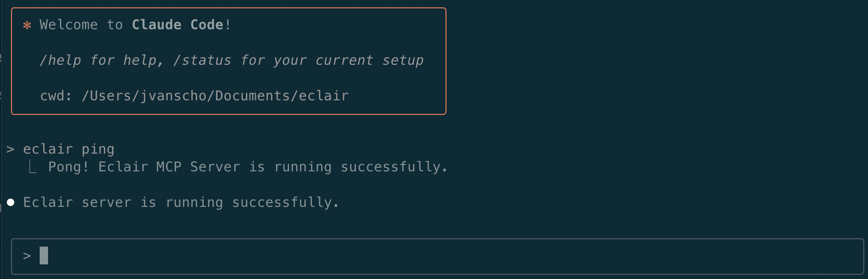868x279 pixels.
Task: Click the Pong! output word
Action: click(68, 167)
